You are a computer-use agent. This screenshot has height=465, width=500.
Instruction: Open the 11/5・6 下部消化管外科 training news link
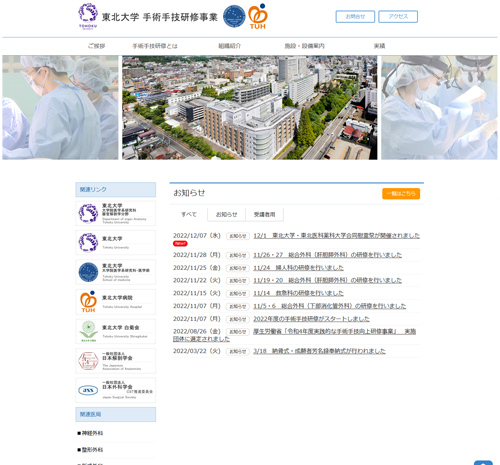pos(330,306)
